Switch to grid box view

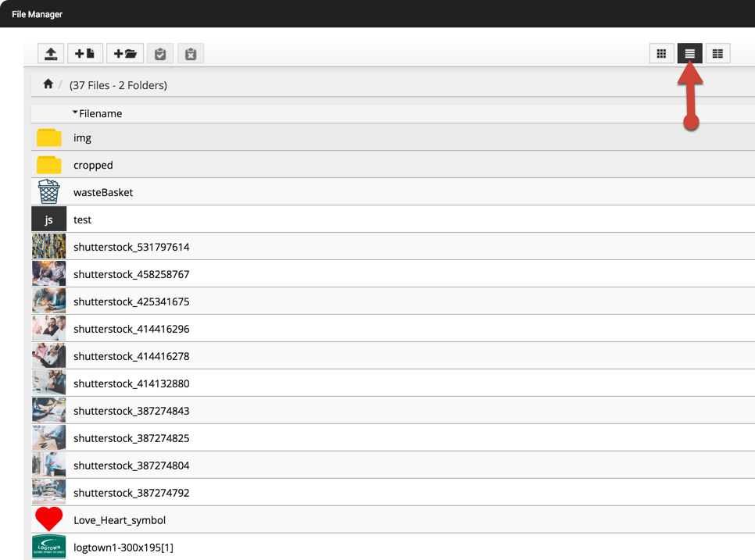[x=661, y=53]
